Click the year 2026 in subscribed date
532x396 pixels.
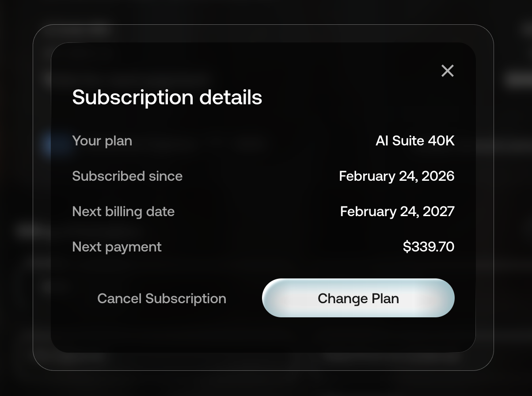pos(437,176)
